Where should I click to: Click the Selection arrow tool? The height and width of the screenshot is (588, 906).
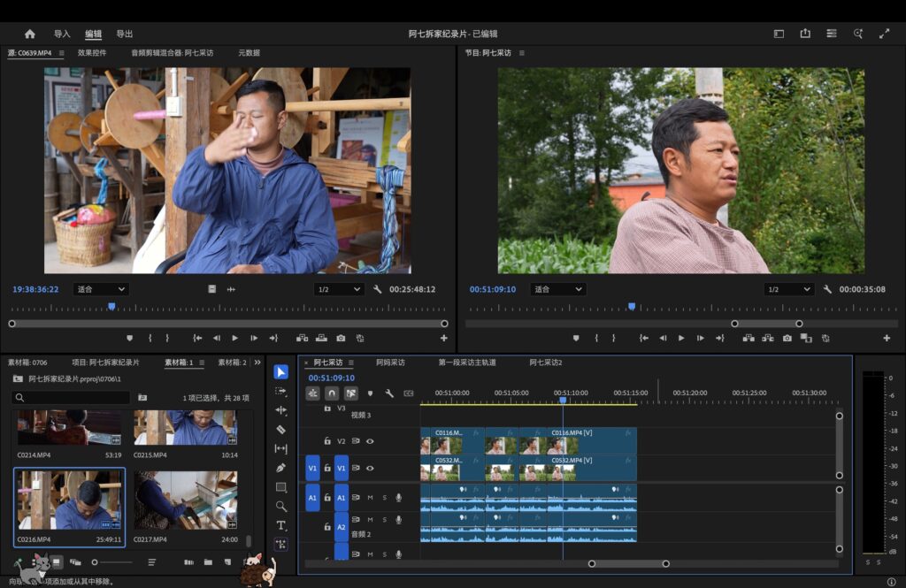(281, 372)
